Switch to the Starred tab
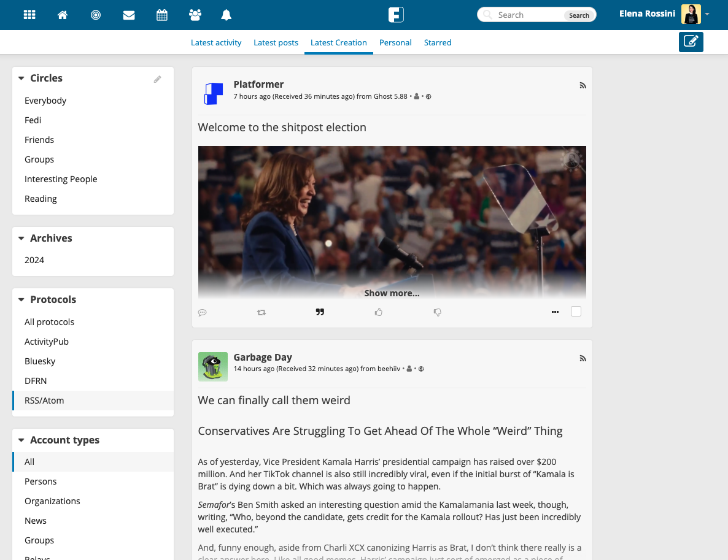Viewport: 728px width, 560px height. [x=438, y=42]
